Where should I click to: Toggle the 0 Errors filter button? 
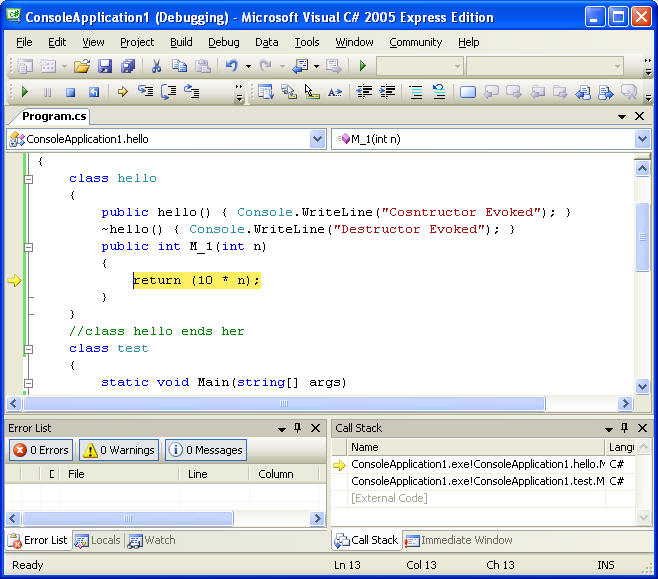[40, 450]
